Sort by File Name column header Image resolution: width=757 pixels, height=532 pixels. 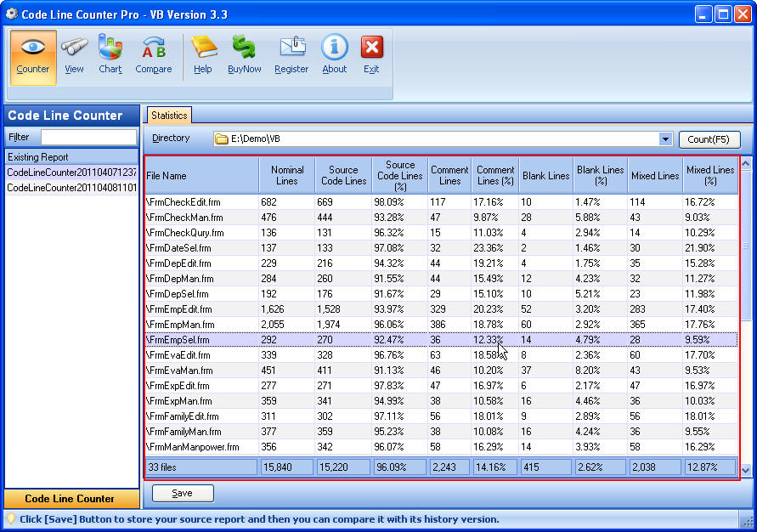coord(201,176)
